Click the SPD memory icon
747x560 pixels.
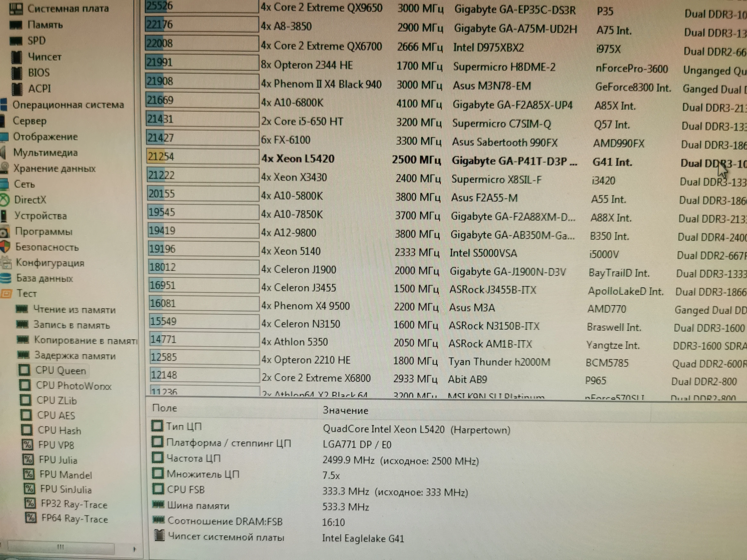(x=16, y=41)
